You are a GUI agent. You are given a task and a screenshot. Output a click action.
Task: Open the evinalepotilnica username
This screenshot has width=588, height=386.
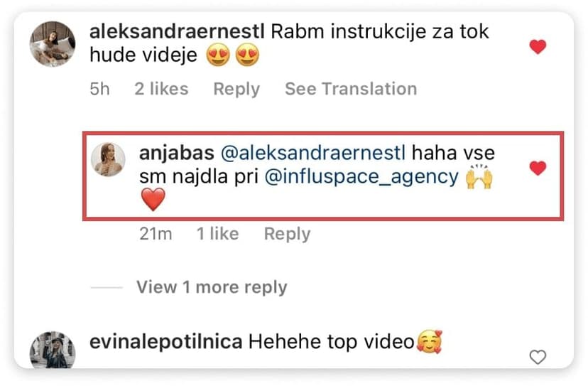pyautogui.click(x=165, y=342)
